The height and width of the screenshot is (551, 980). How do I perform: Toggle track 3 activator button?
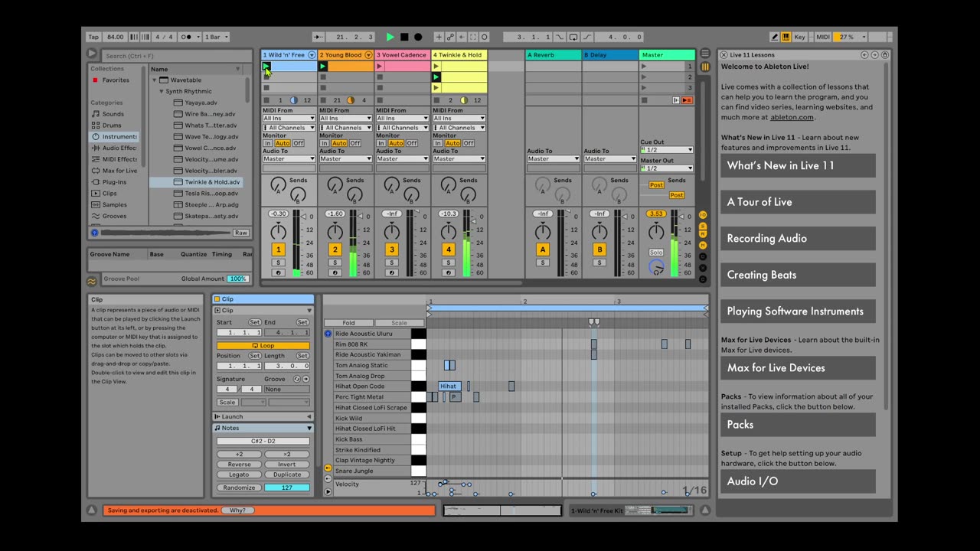click(392, 249)
